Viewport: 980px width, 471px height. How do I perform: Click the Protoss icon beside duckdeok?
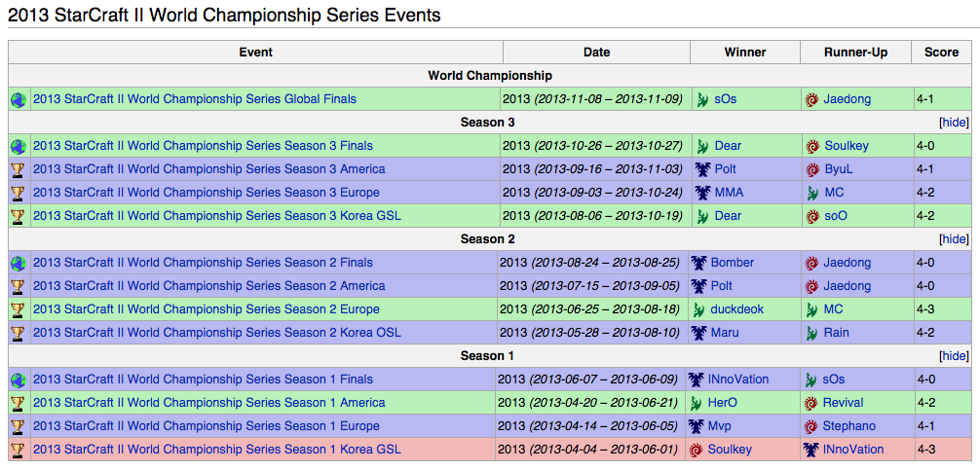click(x=700, y=309)
